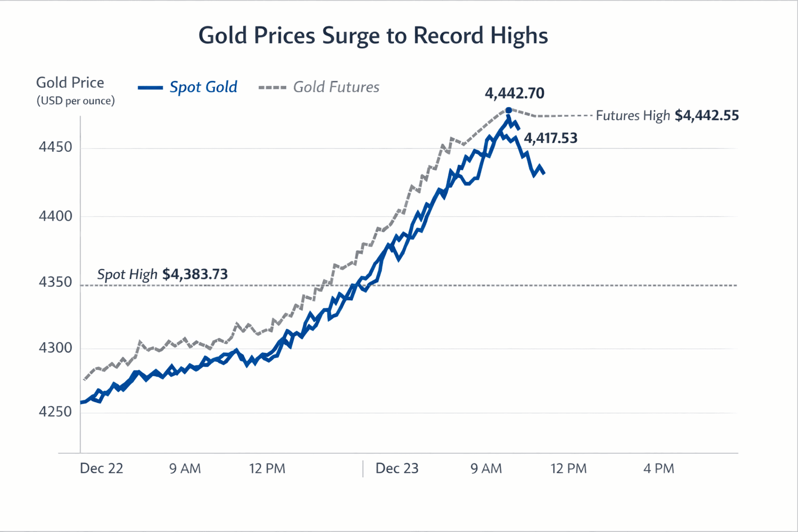Screen dimensions: 798x532
Task: Click the chart title "Gold Prices Surge to Record Highs"
Action: pos(373,36)
